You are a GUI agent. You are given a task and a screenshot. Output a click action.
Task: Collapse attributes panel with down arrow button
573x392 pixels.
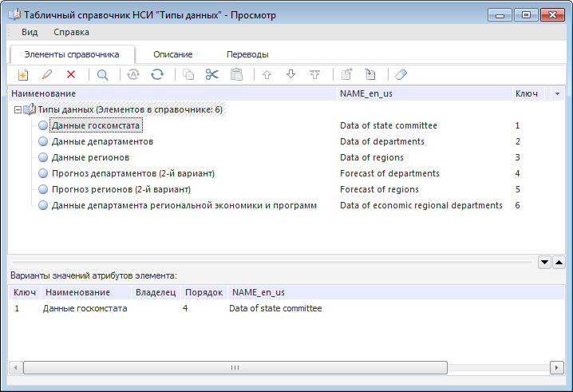[544, 262]
